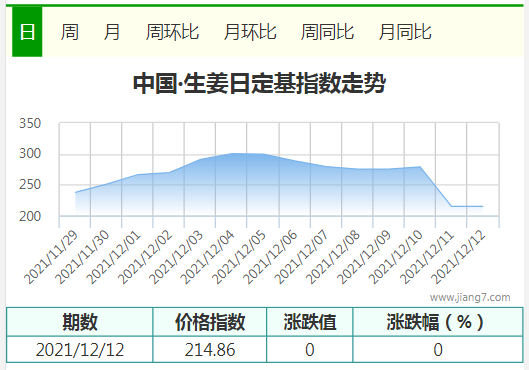The width and height of the screenshot is (529, 370).
Task: Click the 2021/12/08 x-axis label
Action: click(332, 257)
